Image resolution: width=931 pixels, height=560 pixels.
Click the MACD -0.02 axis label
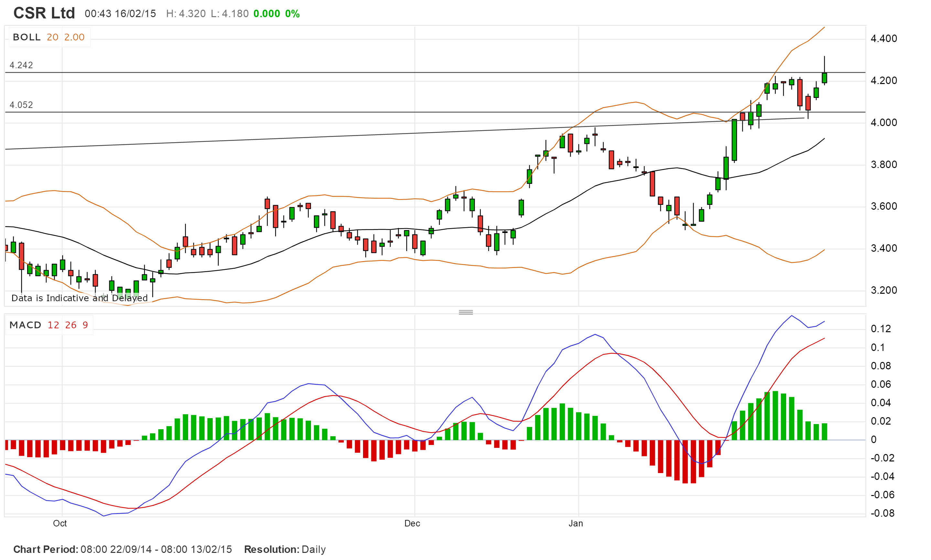point(882,458)
